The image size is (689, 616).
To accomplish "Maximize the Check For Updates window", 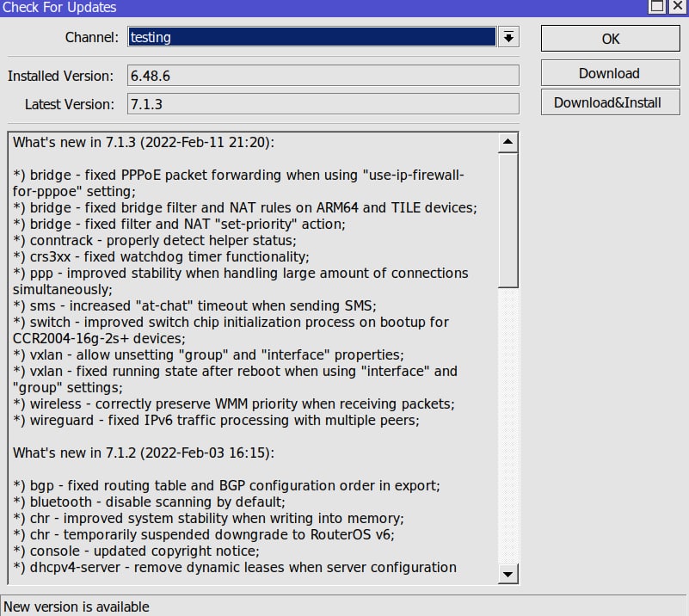I will click(657, 6).
